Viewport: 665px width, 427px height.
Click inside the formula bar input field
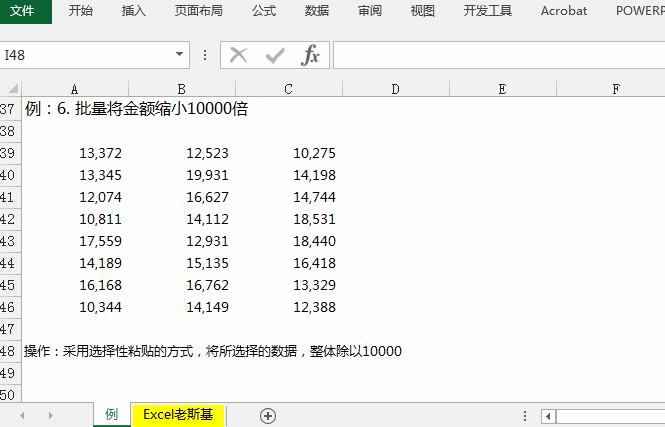coord(499,55)
